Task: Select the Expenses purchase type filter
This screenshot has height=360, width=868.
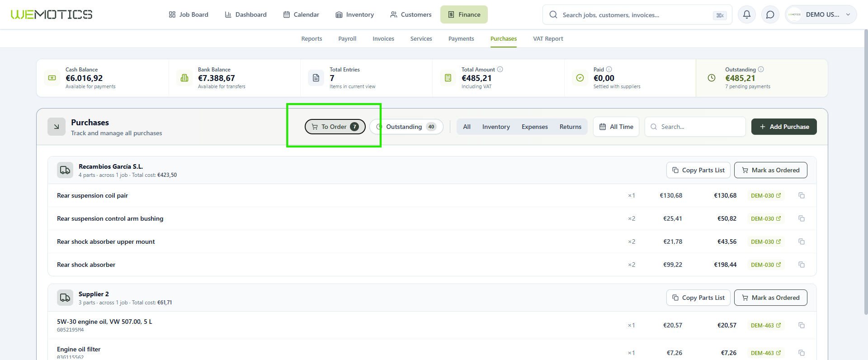Action: (x=535, y=127)
